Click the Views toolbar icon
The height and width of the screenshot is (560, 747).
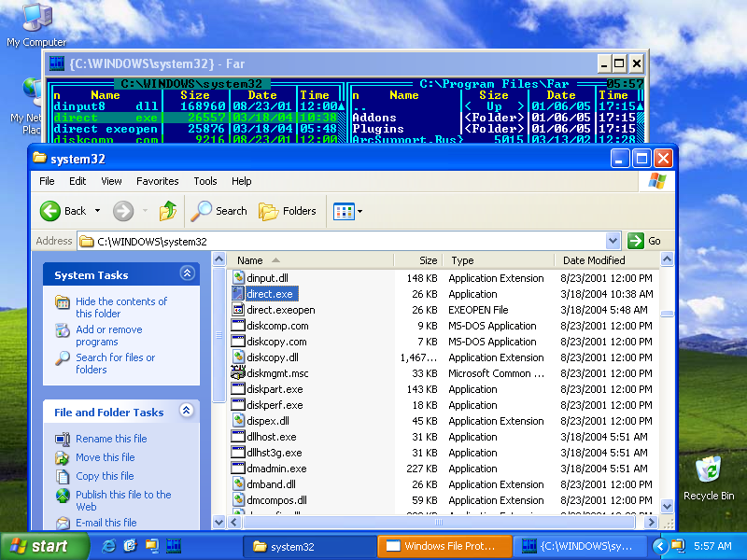tap(344, 211)
